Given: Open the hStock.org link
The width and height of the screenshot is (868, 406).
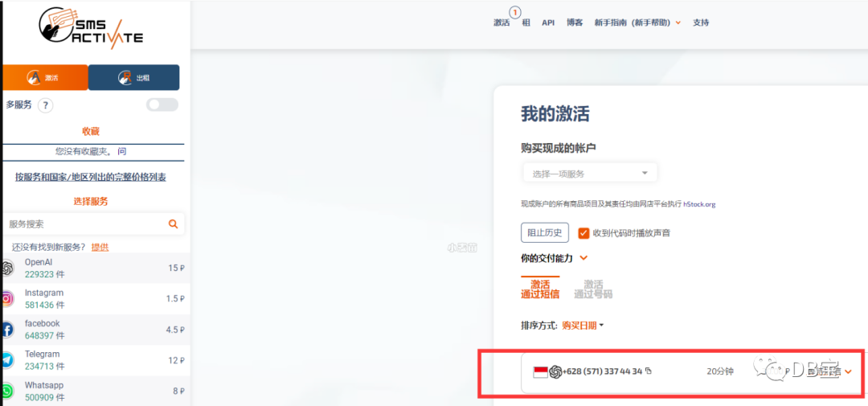Looking at the screenshot, I should point(700,204).
